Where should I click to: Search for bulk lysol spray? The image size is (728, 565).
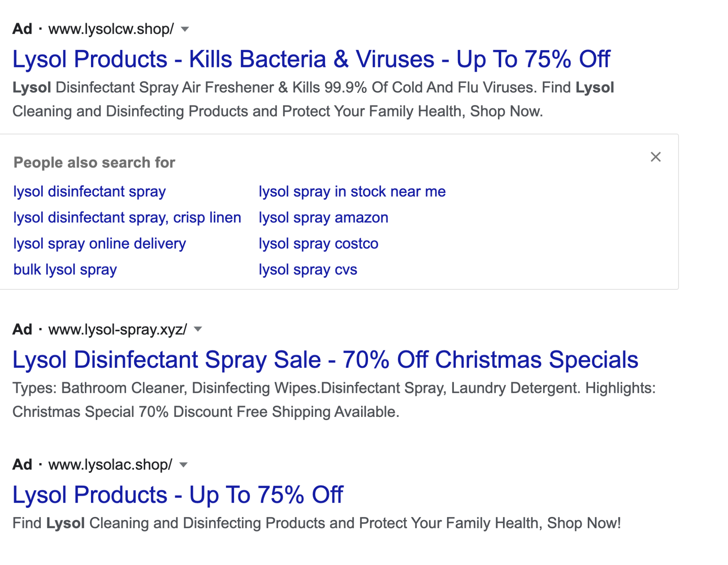point(65,270)
